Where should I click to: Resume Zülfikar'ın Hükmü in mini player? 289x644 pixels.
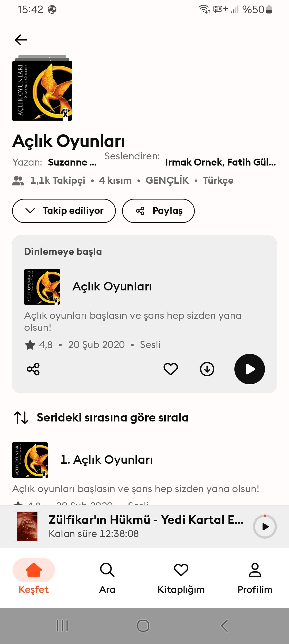click(265, 527)
